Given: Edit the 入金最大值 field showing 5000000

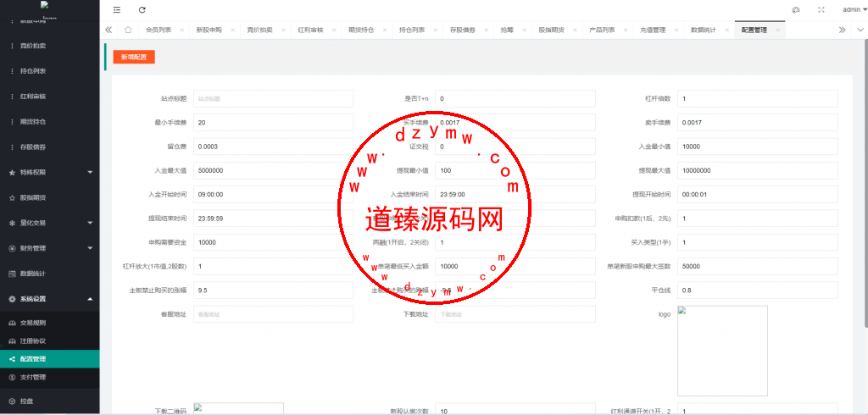Looking at the screenshot, I should 273,170.
